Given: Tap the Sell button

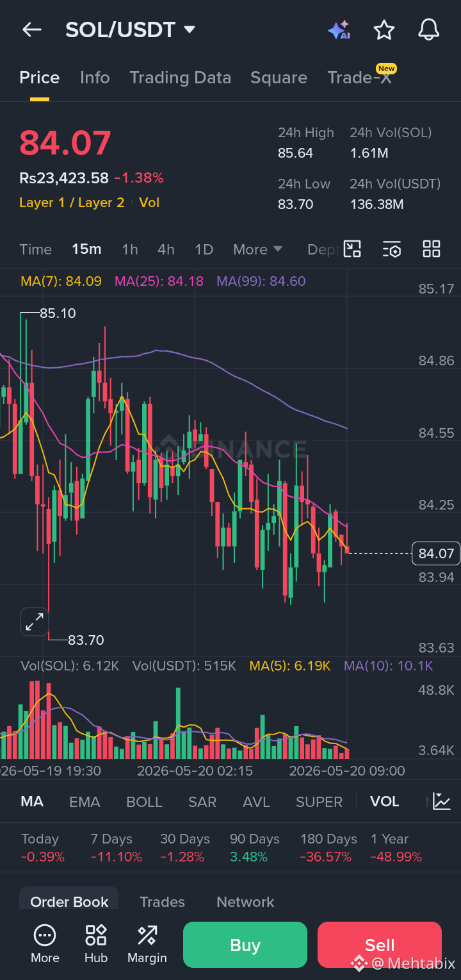Looking at the screenshot, I should coord(380,945).
